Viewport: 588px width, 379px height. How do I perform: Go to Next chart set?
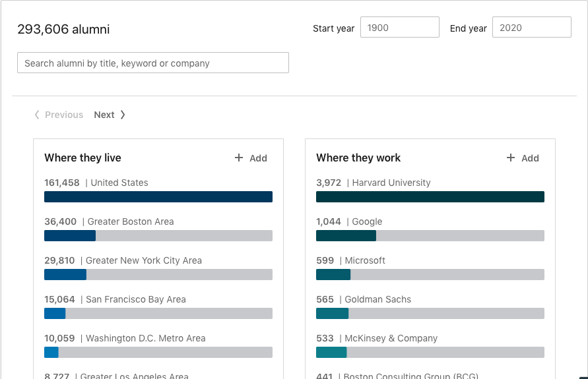(109, 115)
